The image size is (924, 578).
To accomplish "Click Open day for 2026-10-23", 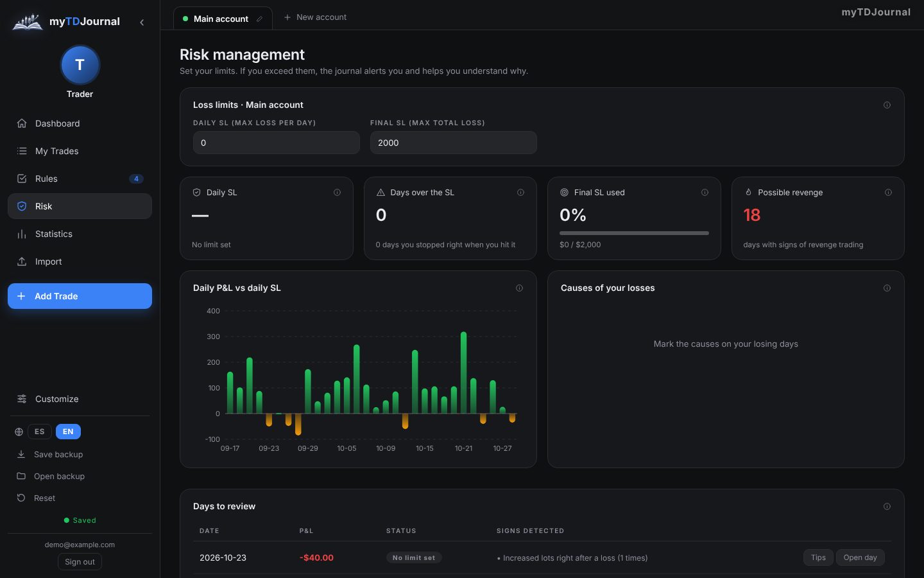I will [860, 557].
